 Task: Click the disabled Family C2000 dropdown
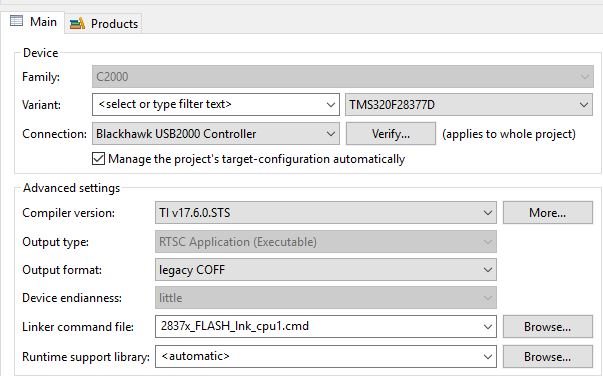pos(343,77)
